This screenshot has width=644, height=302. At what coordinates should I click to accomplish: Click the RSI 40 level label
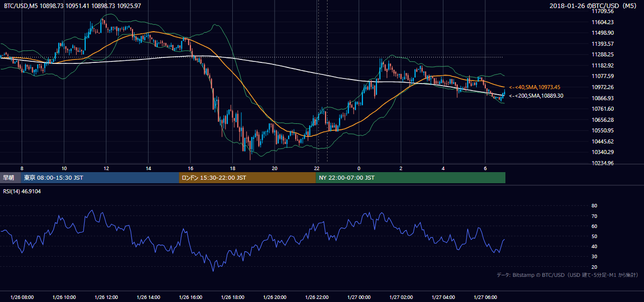coord(595,246)
